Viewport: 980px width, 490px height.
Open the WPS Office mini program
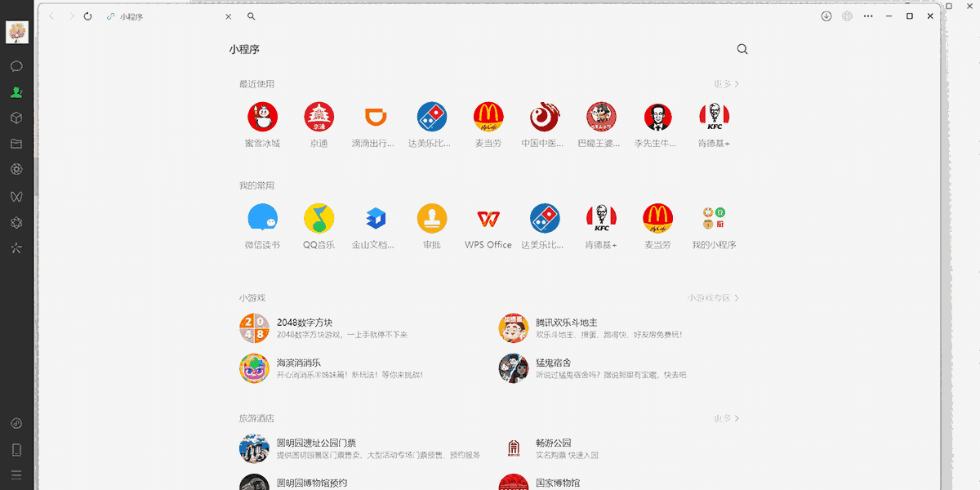click(488, 218)
